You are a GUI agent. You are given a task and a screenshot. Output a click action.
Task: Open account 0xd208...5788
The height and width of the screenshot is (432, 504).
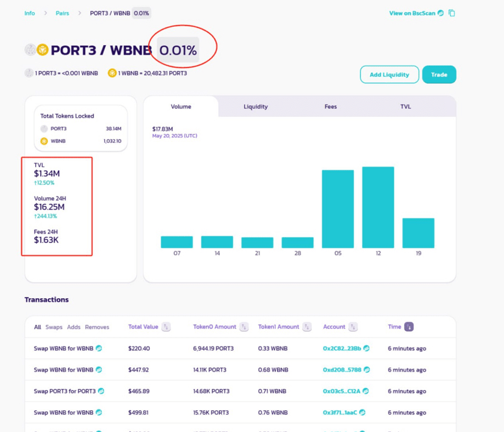[342, 370]
